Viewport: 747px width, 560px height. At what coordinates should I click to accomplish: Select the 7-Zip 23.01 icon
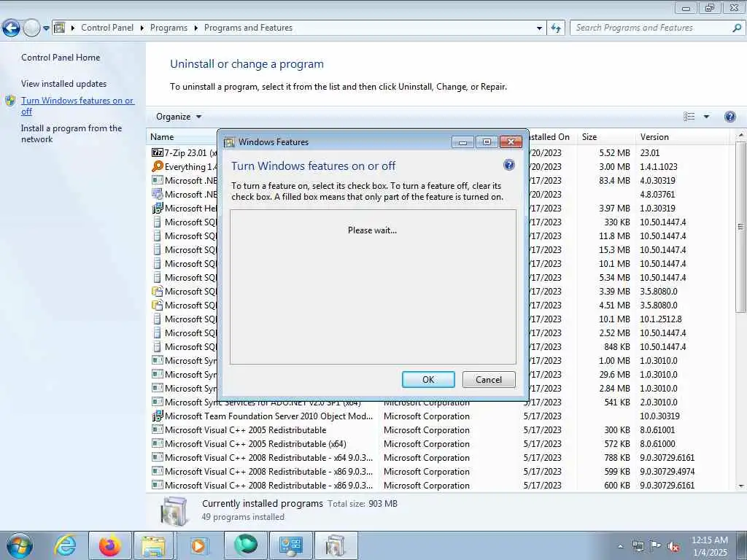click(158, 152)
